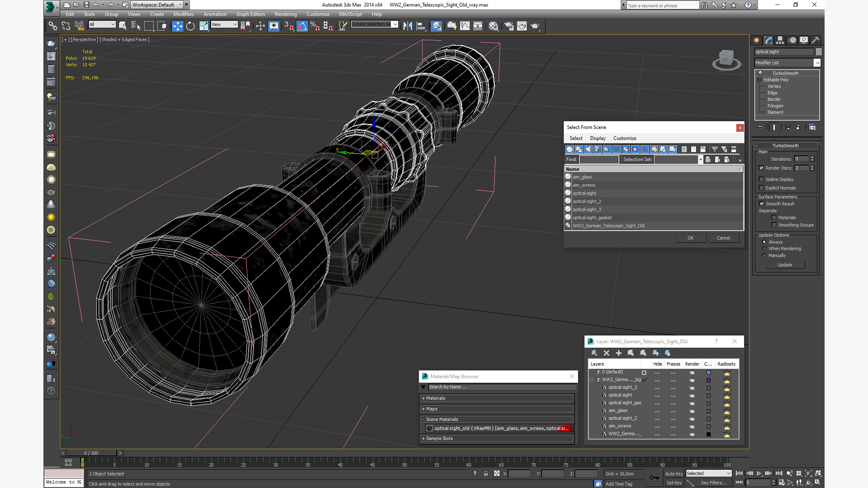Click Add Selected Objects plus icon in Layer dialog
This screenshot has width=868, height=488.
(x=618, y=353)
